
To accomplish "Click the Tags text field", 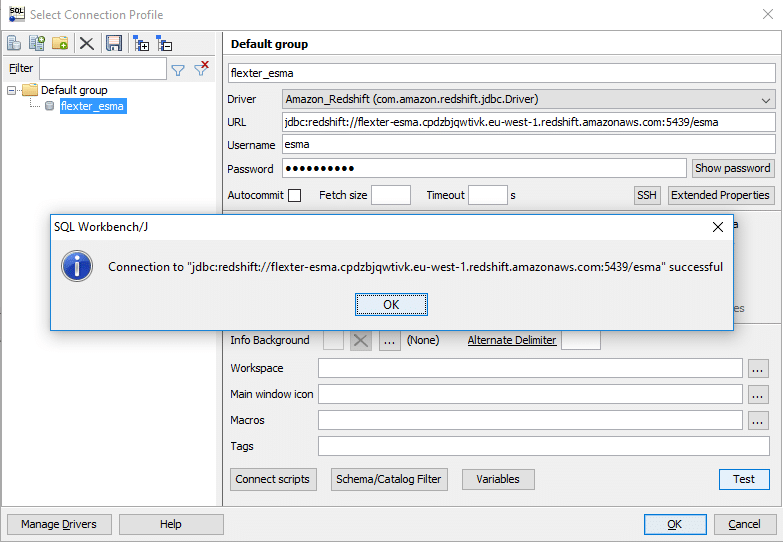I will point(543,447).
